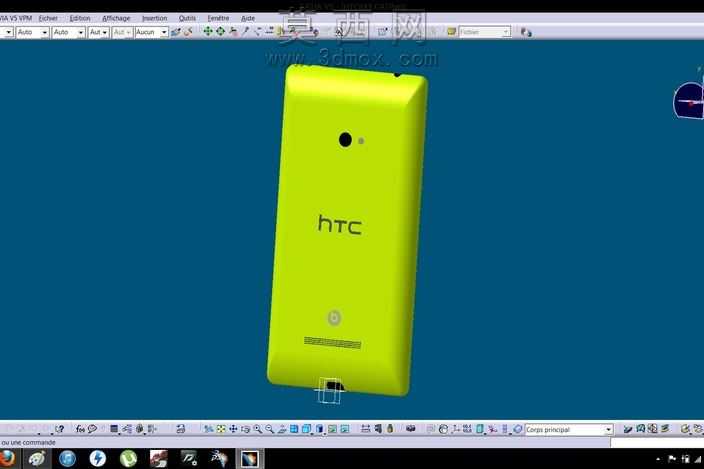The image size is (704, 469).
Task: Click the globe-like icon in bottom toolbar
Action: [x=443, y=429]
